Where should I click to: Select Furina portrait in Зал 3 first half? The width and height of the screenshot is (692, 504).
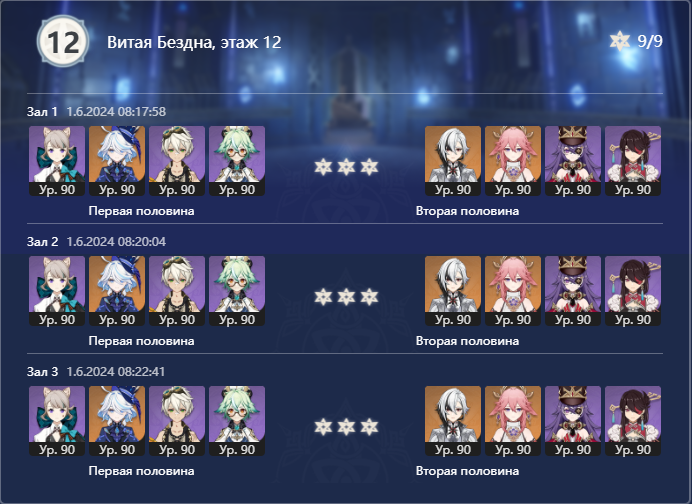117,421
